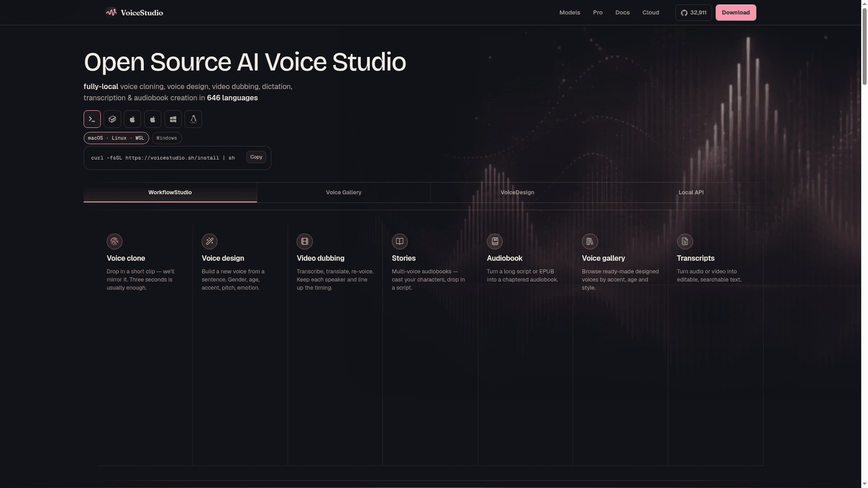868x488 pixels.
Task: Copy the curl install command
Action: point(256,157)
